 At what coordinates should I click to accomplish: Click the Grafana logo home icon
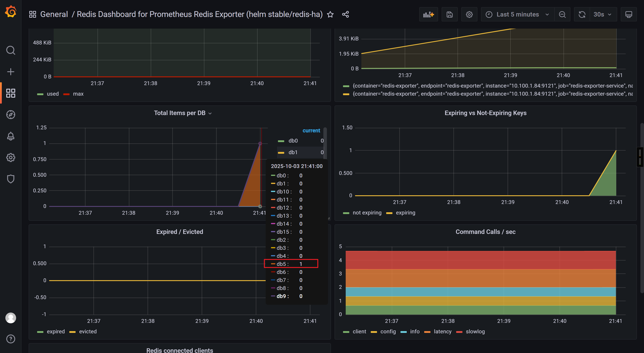[x=11, y=12]
